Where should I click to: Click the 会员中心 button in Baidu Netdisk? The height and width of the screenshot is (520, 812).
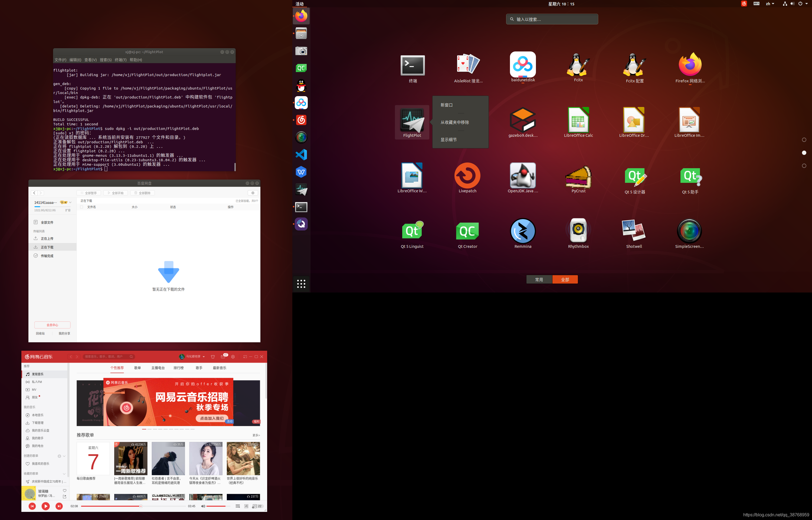(x=52, y=325)
